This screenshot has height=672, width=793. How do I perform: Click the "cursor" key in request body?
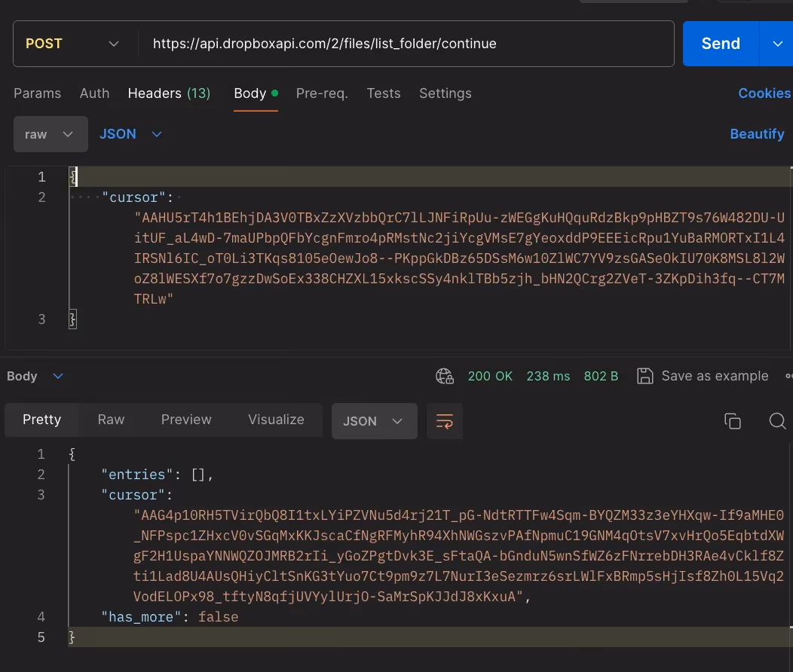click(134, 197)
